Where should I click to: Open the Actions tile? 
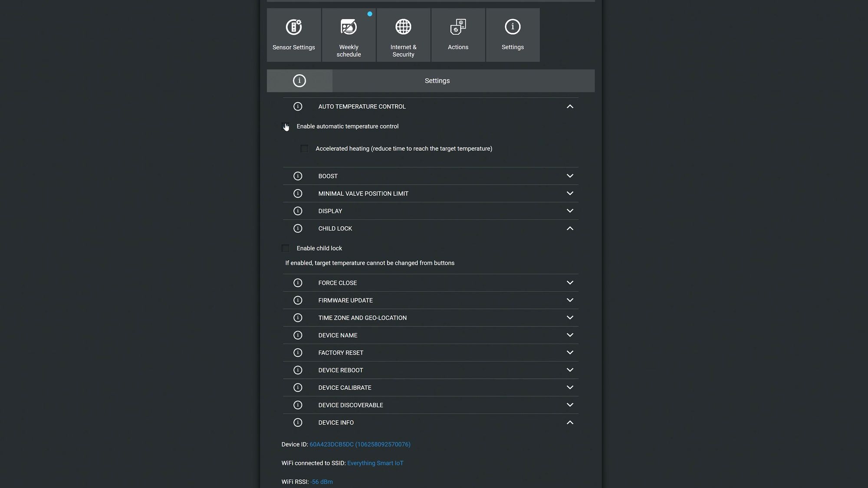coord(458,35)
